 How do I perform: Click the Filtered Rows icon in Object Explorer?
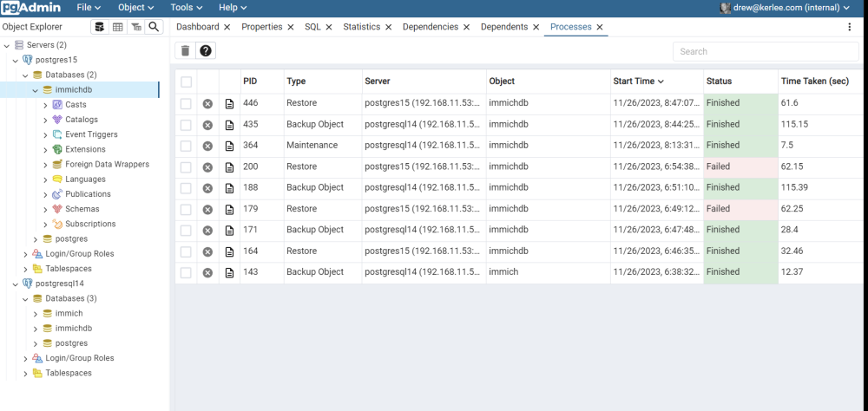click(x=135, y=27)
